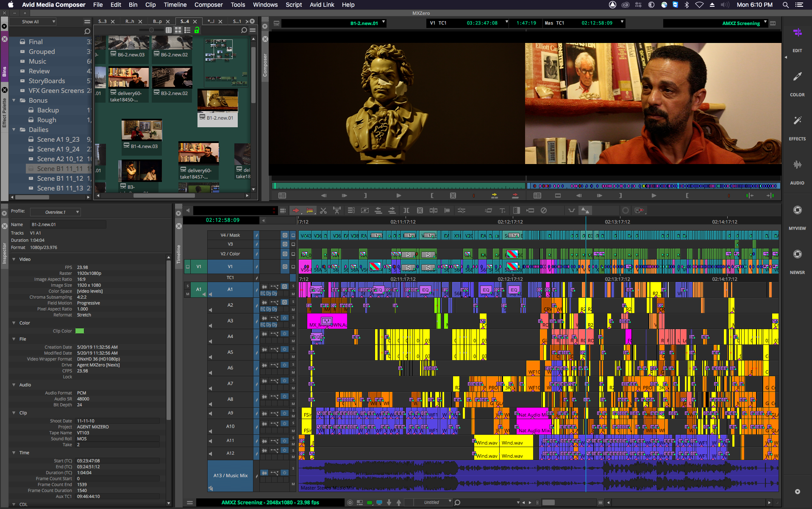Open the Script menu
The image size is (812, 509).
(294, 5)
